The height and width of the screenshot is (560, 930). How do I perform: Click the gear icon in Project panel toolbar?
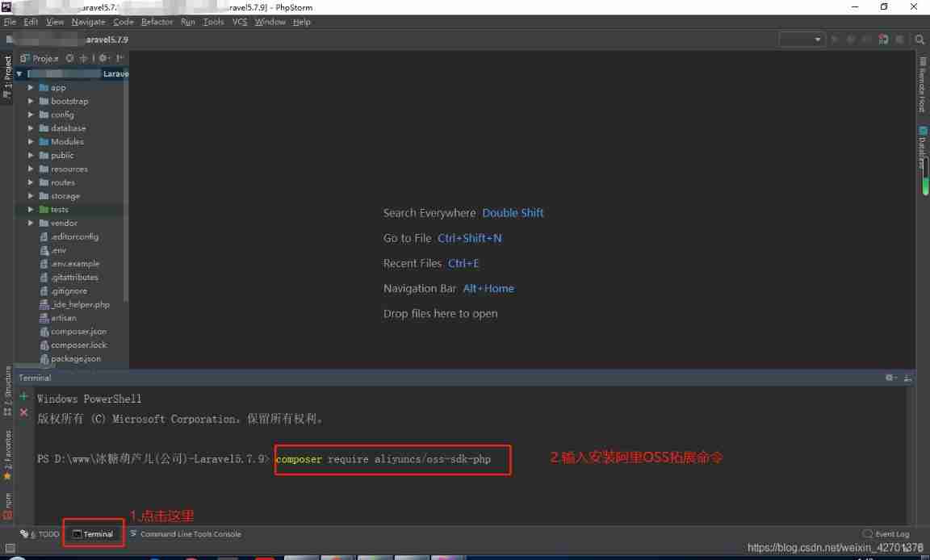102,57
